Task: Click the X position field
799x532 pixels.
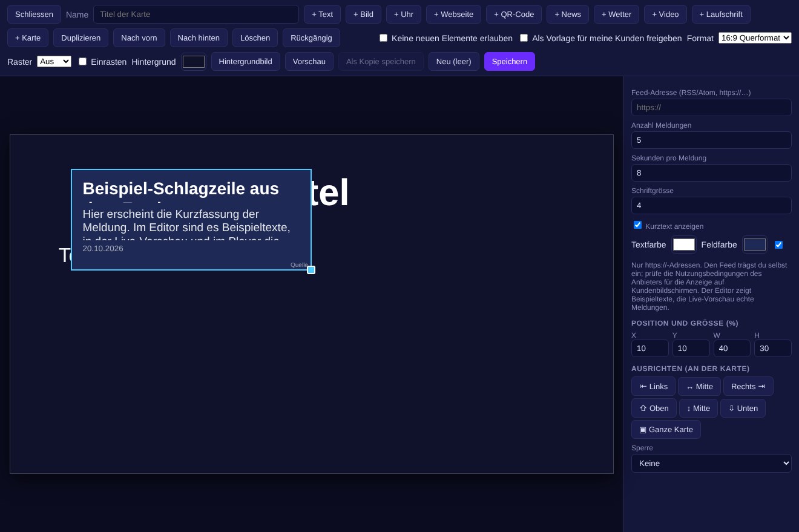Action: 649,348
